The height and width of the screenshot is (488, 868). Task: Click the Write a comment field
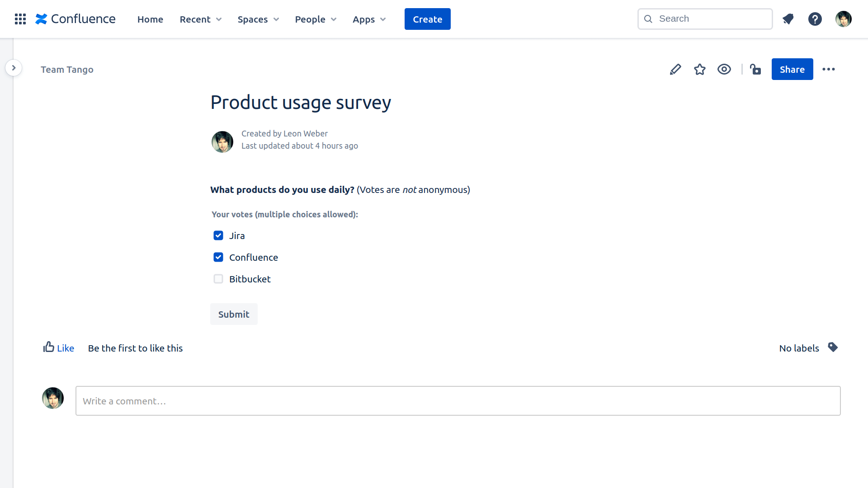(458, 401)
